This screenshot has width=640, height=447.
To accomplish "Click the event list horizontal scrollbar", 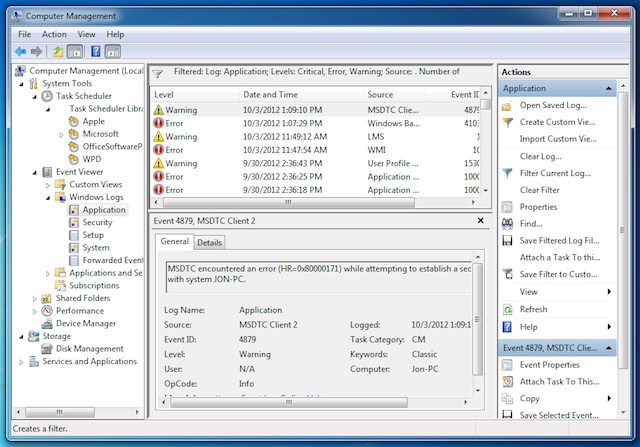I will pyautogui.click(x=289, y=202).
